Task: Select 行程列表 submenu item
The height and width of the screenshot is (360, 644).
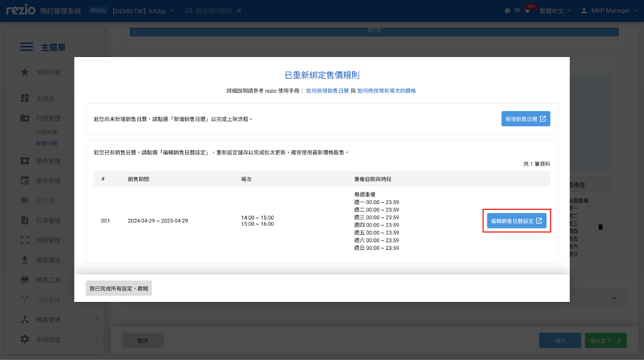Action: coord(47,132)
